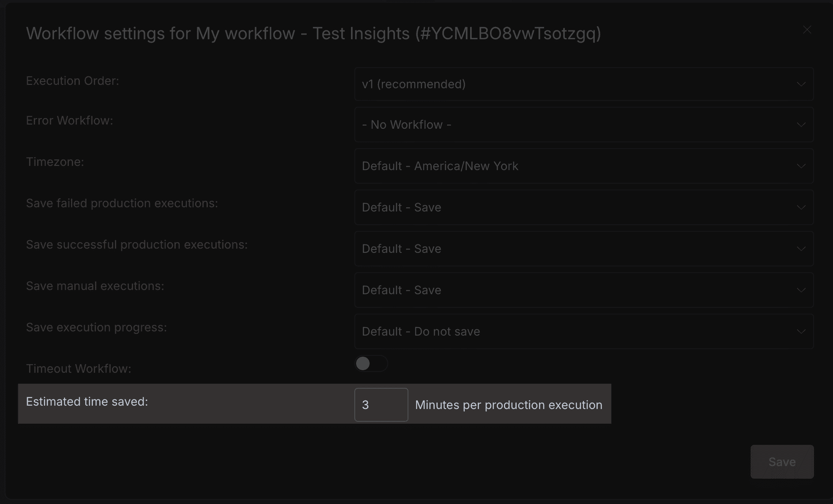Viewport: 833px width, 504px height.
Task: Select the Save manual executions field
Action: pos(585,290)
